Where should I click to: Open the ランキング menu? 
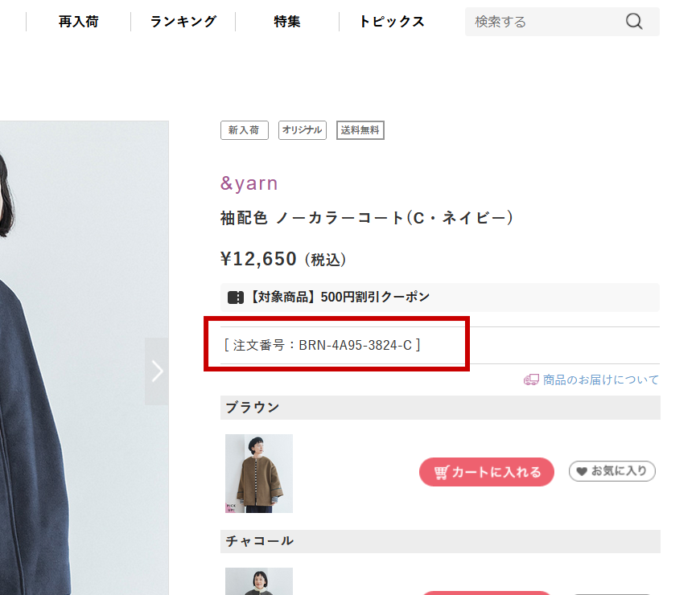point(183,22)
